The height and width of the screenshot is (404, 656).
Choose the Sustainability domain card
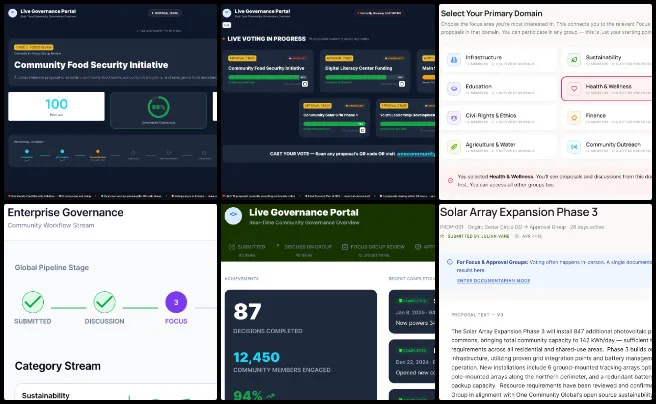[607, 60]
